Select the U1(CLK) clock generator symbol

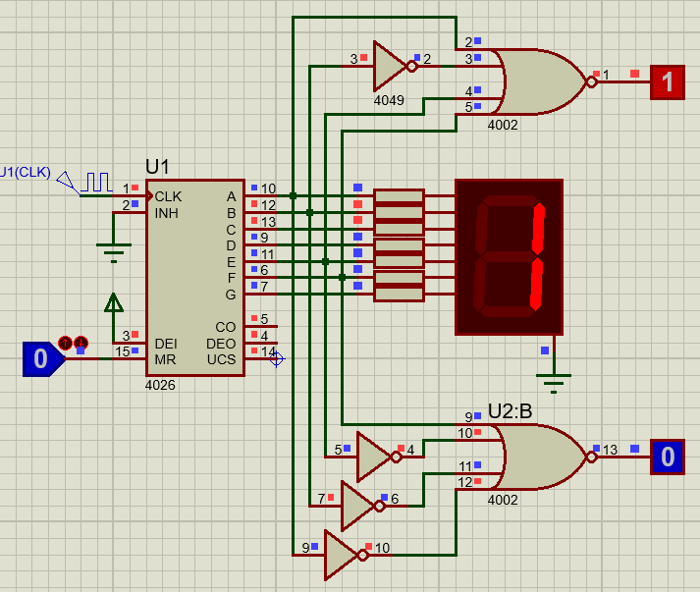click(95, 183)
